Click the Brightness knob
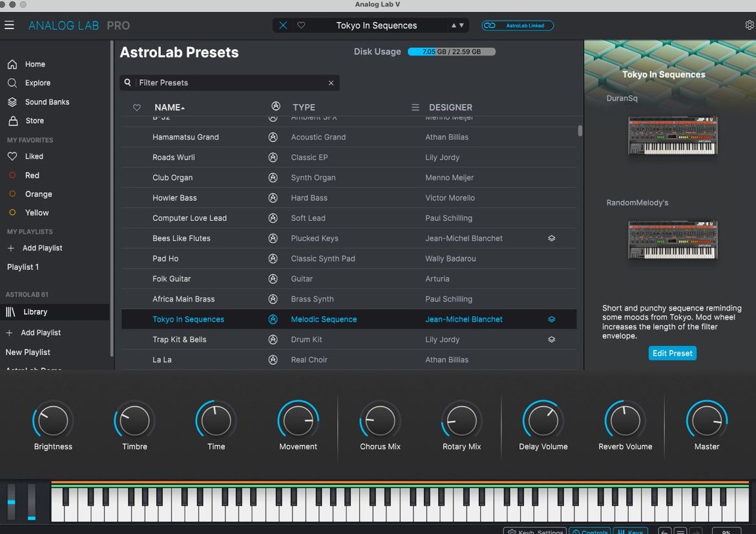 53,420
